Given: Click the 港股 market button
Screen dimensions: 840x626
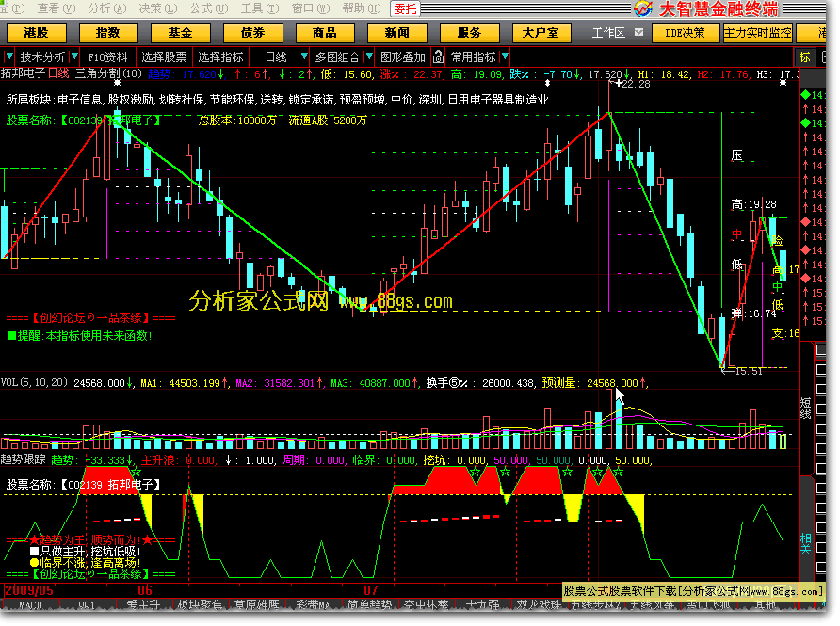Looking at the screenshot, I should 37,33.
